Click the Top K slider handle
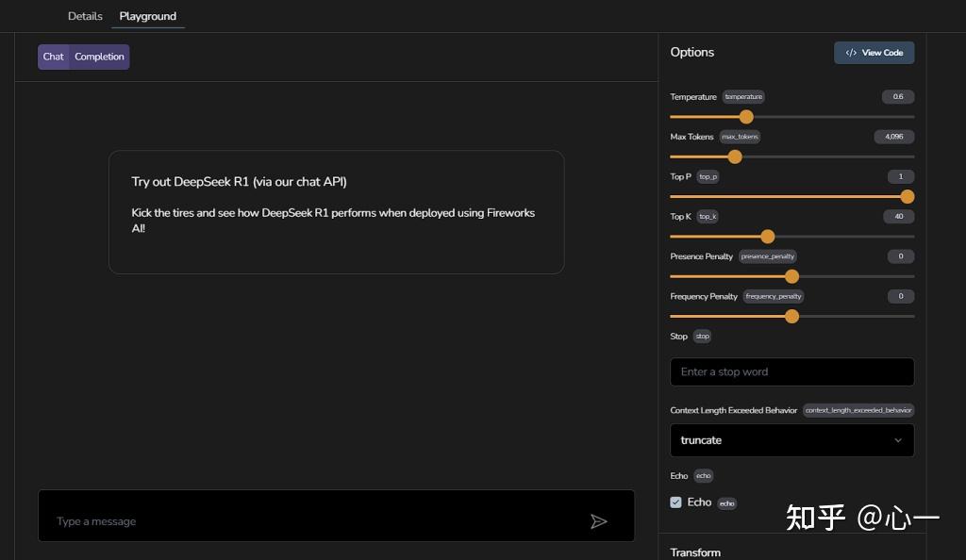The height and width of the screenshot is (560, 966). click(x=767, y=237)
